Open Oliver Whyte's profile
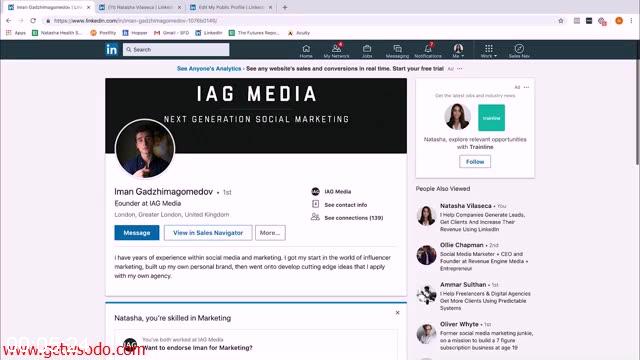The width and height of the screenshot is (640, 360). coord(459,324)
